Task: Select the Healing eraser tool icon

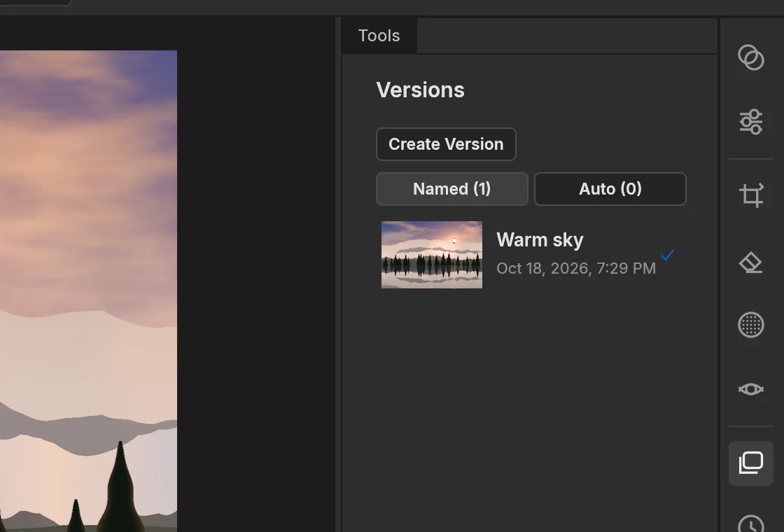Action: [751, 262]
